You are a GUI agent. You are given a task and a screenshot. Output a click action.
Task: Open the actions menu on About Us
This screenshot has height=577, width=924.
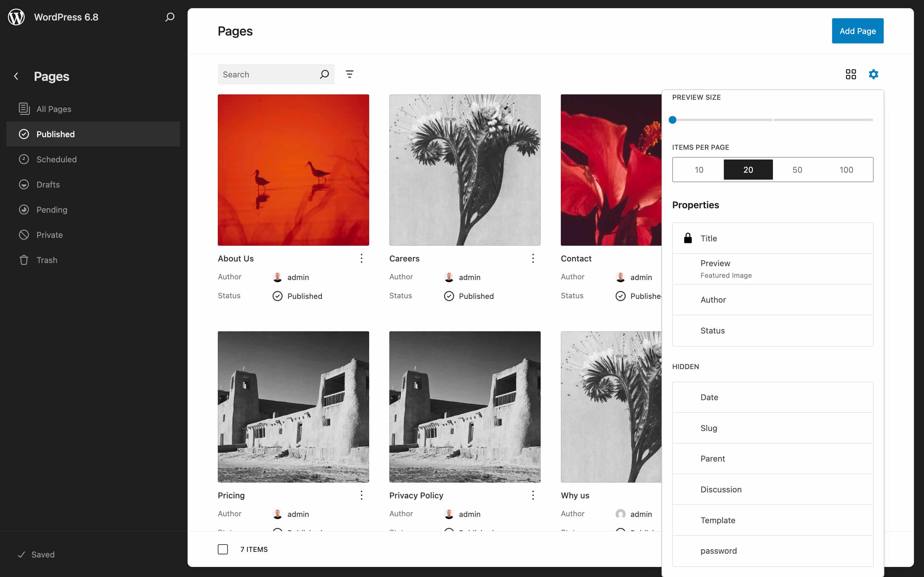pos(361,258)
